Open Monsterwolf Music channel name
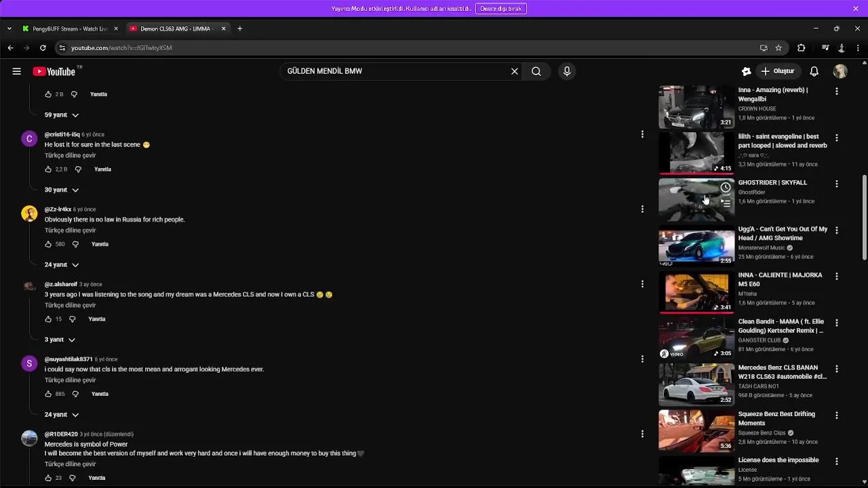This screenshot has height=488, width=868. [x=762, y=248]
